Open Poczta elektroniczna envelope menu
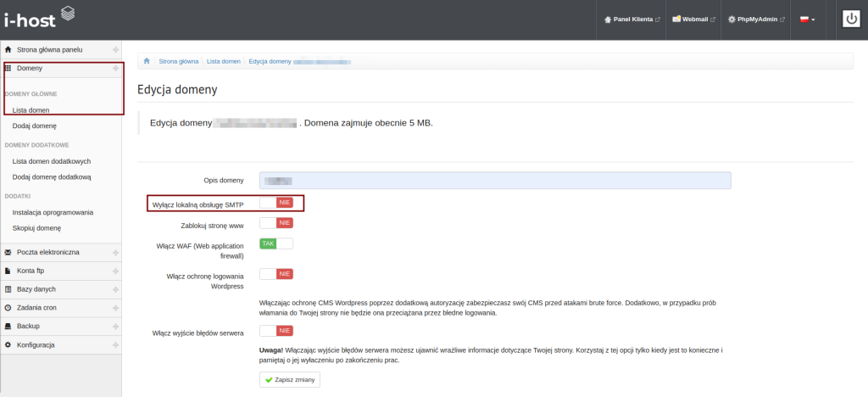The width and height of the screenshot is (868, 397). 47,252
